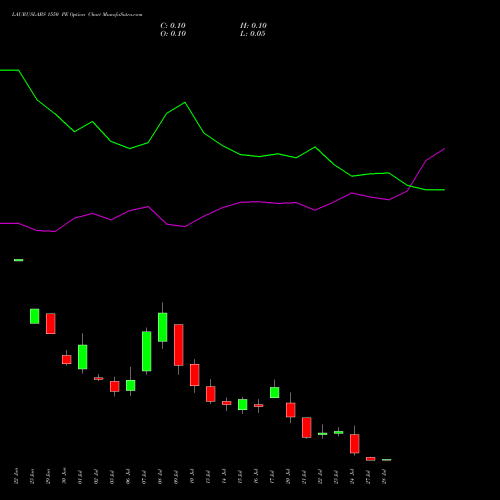Click the '24 Jul' date axis label
Viewport: 500px width, 500px height.
(352, 477)
